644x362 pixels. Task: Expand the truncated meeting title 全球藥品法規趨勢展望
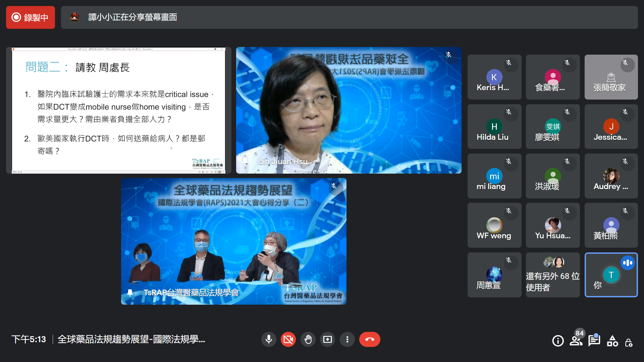click(131, 340)
